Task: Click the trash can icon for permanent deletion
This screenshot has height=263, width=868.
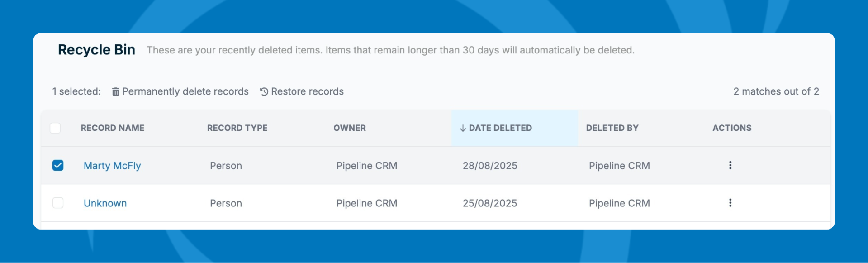Action: 116,92
